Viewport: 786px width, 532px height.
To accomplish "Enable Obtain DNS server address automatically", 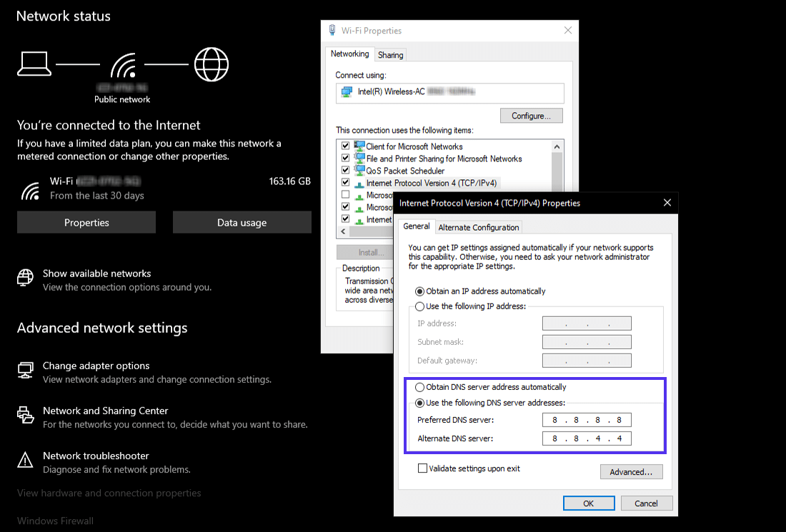I will pos(420,387).
